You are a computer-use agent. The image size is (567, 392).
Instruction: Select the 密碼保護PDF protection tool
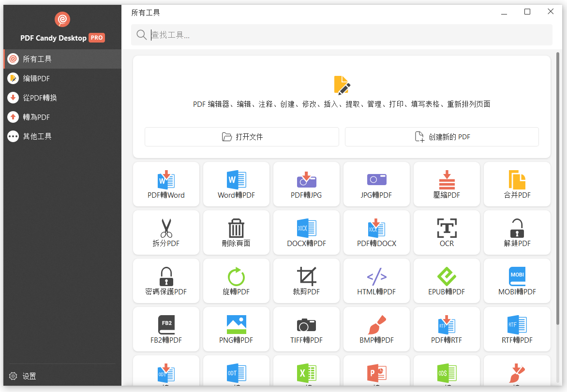click(x=166, y=281)
